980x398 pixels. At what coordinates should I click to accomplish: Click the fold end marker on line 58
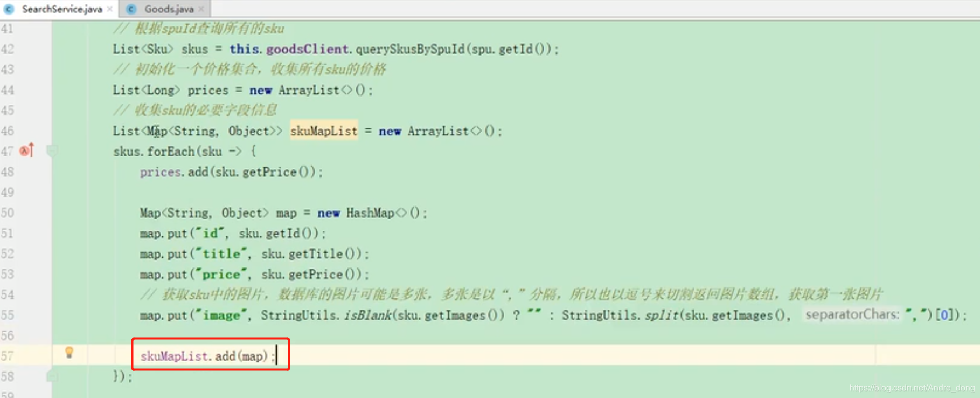[52, 376]
